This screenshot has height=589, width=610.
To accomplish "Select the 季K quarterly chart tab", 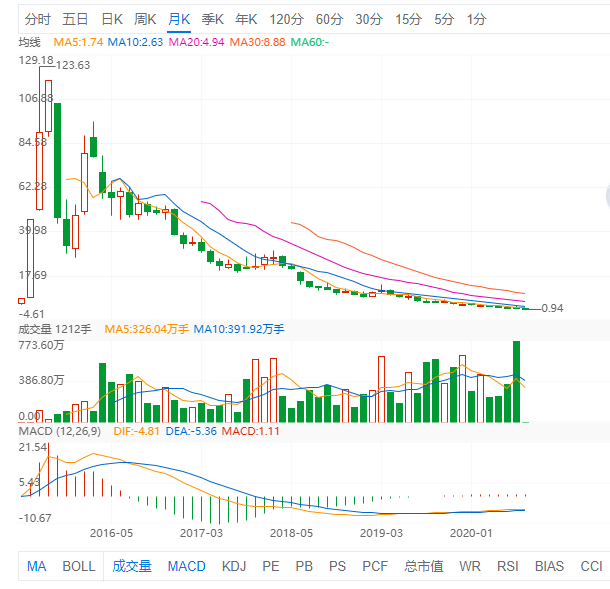I will pyautogui.click(x=212, y=19).
